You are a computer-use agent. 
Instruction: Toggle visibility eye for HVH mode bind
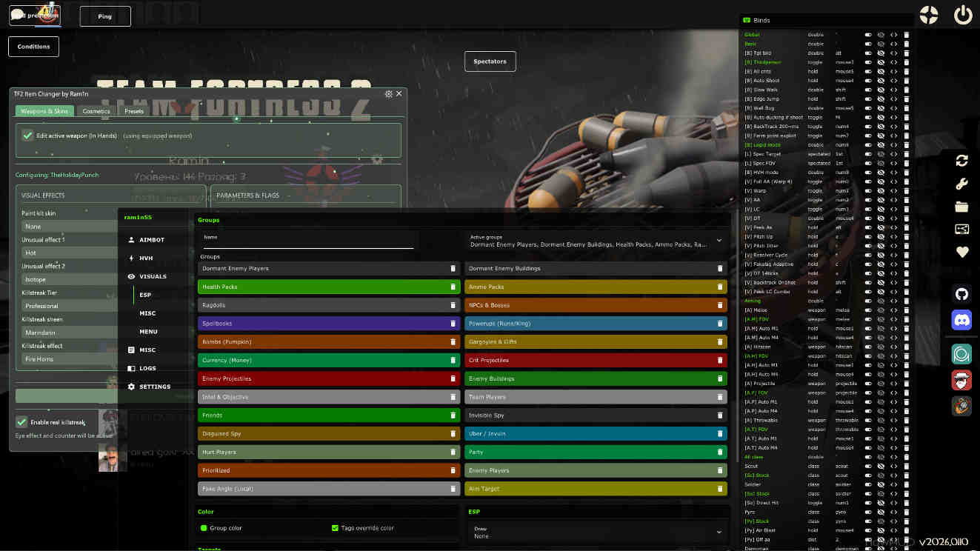881,173
